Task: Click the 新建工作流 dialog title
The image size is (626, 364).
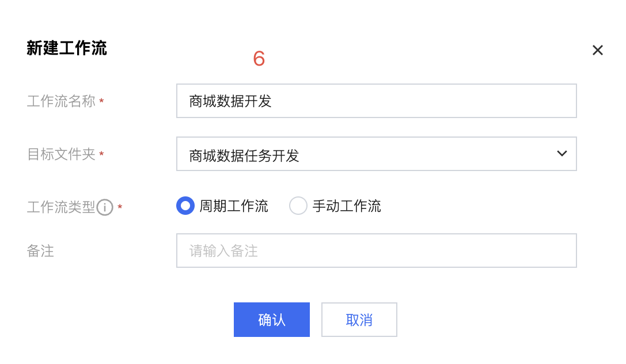Action: [x=67, y=48]
